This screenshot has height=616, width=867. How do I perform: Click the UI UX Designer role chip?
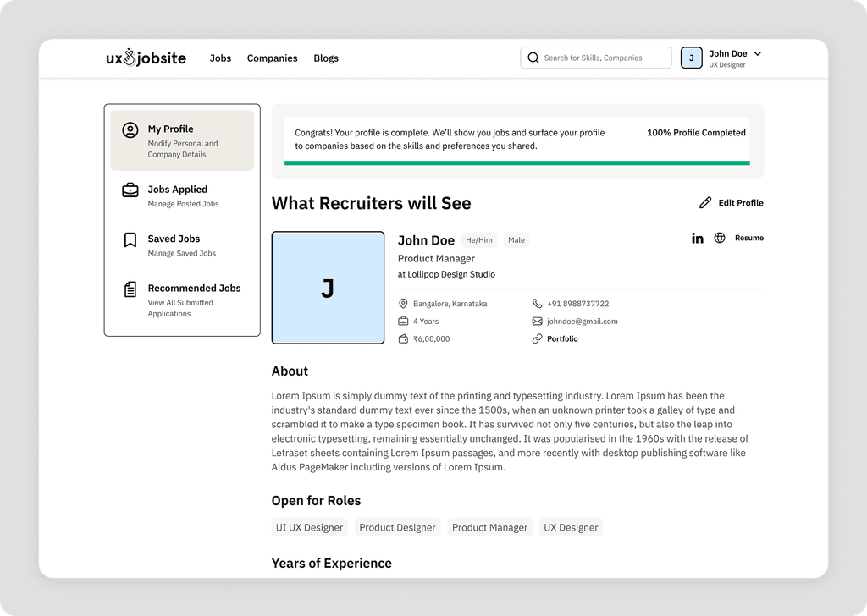(310, 527)
